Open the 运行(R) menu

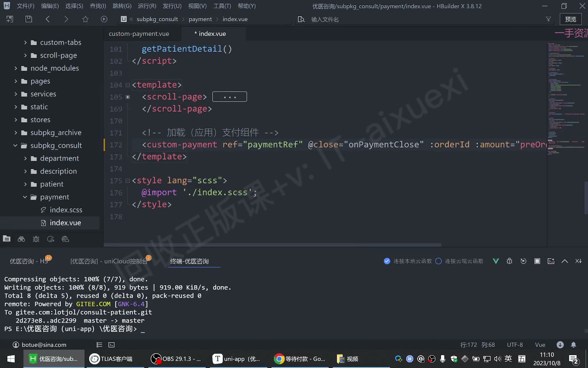point(147,6)
